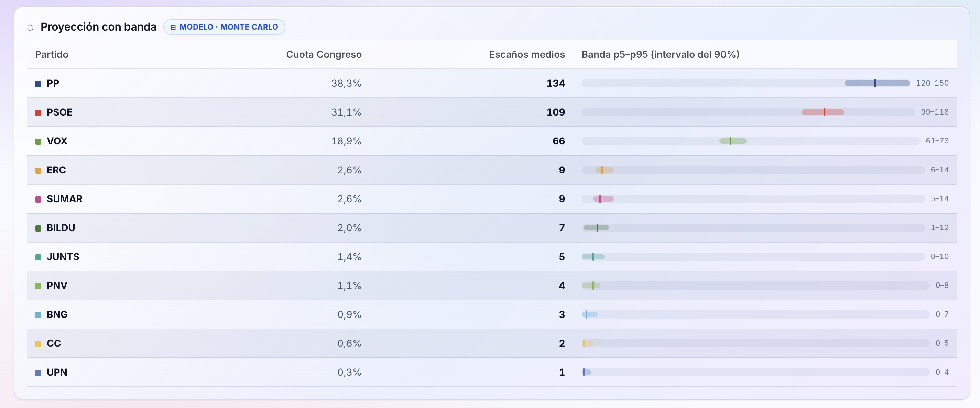Click the 0,3% quota value for UPN
The width and height of the screenshot is (980, 408).
click(x=349, y=373)
